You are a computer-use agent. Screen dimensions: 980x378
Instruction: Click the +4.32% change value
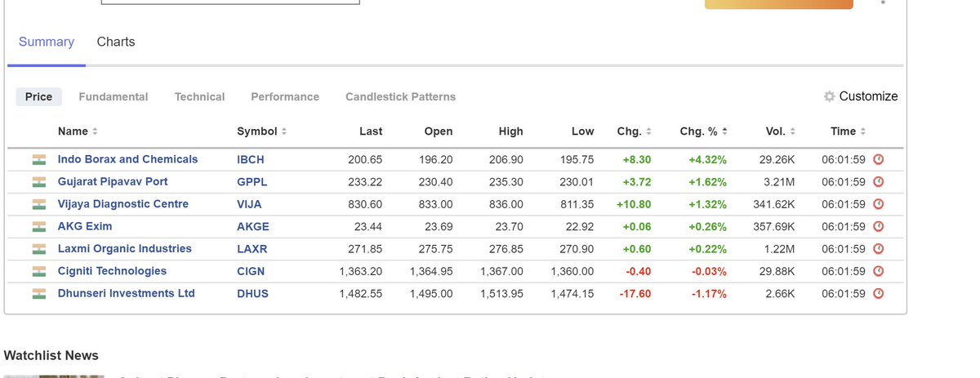point(707,160)
